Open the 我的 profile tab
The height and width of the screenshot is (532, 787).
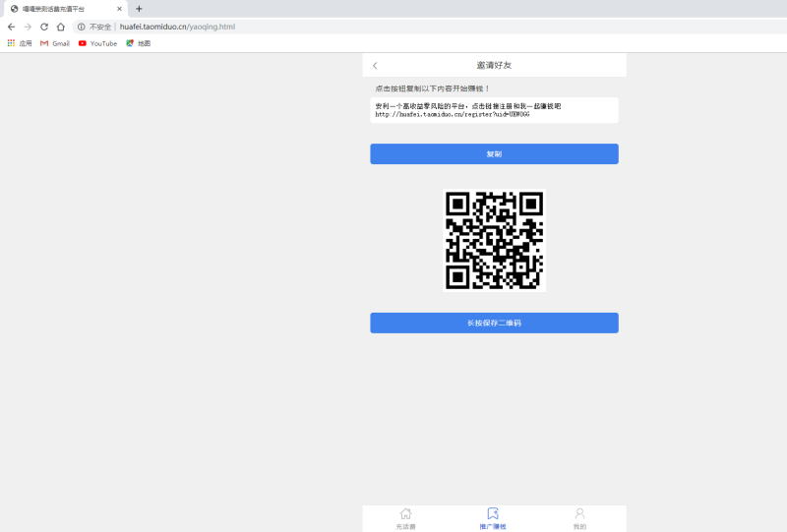coord(579,518)
